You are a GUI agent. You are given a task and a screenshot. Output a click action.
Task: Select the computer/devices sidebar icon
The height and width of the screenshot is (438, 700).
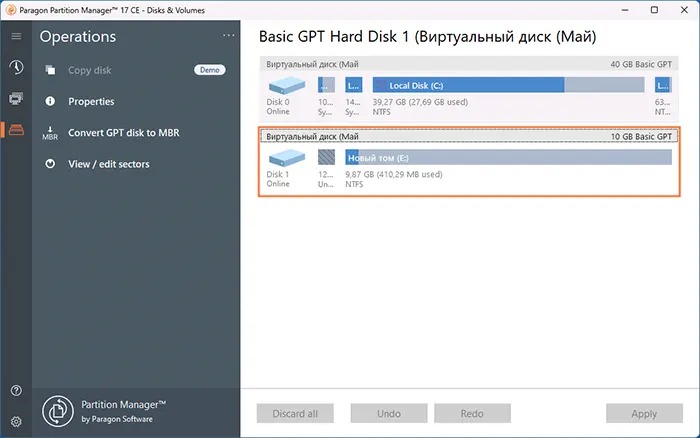pos(16,99)
